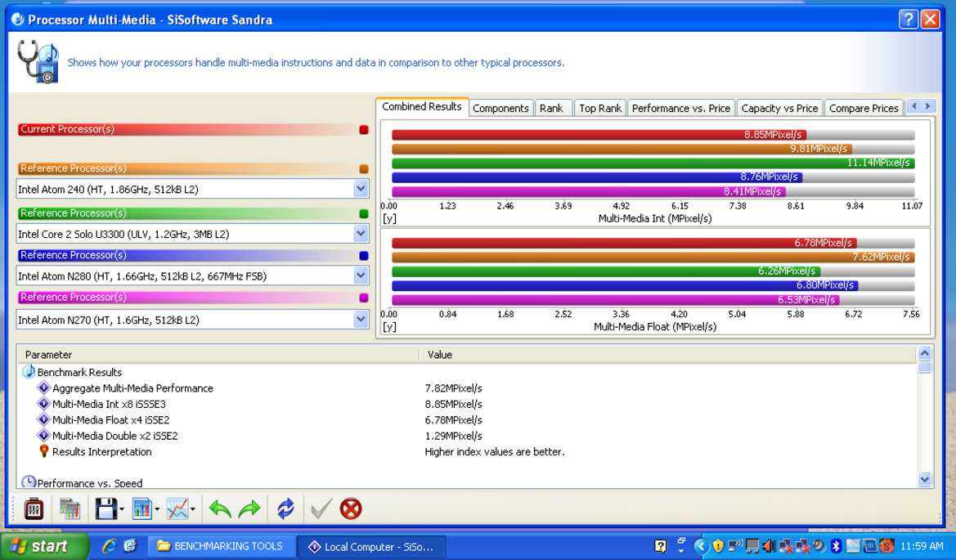Open the Intel Atom N270 processor dropdown

(x=361, y=320)
